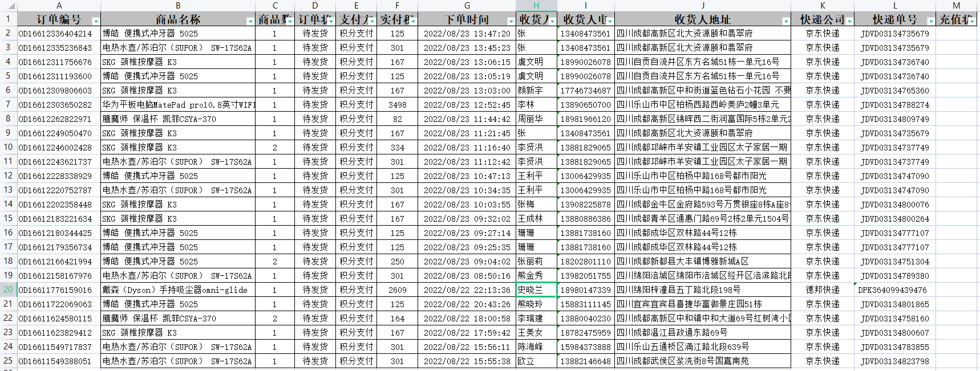The width and height of the screenshot is (980, 371).
Task: Click the recipient cell 陈海峰
Action: tap(536, 347)
